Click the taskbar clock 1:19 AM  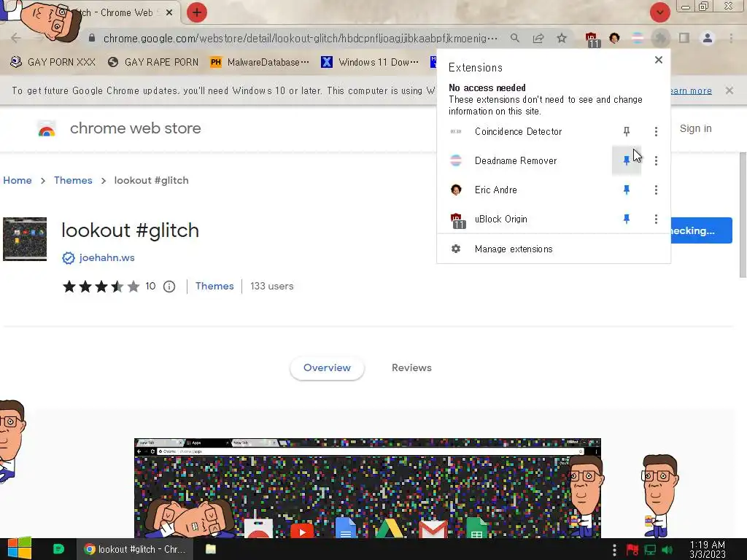tap(708, 550)
